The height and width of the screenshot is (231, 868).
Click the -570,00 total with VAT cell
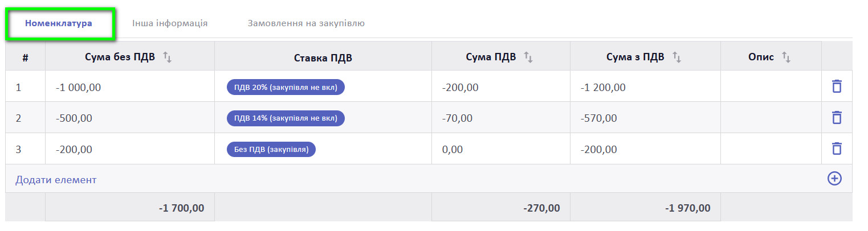pos(598,118)
